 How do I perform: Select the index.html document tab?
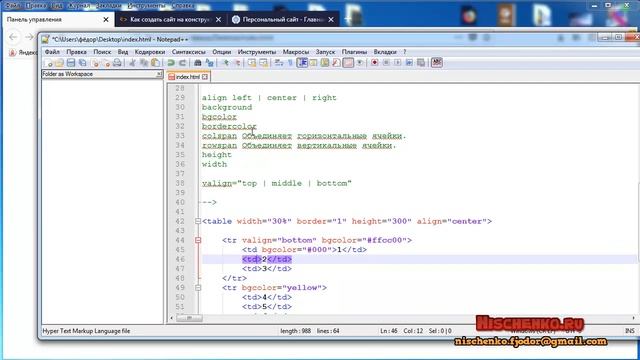pos(188,76)
